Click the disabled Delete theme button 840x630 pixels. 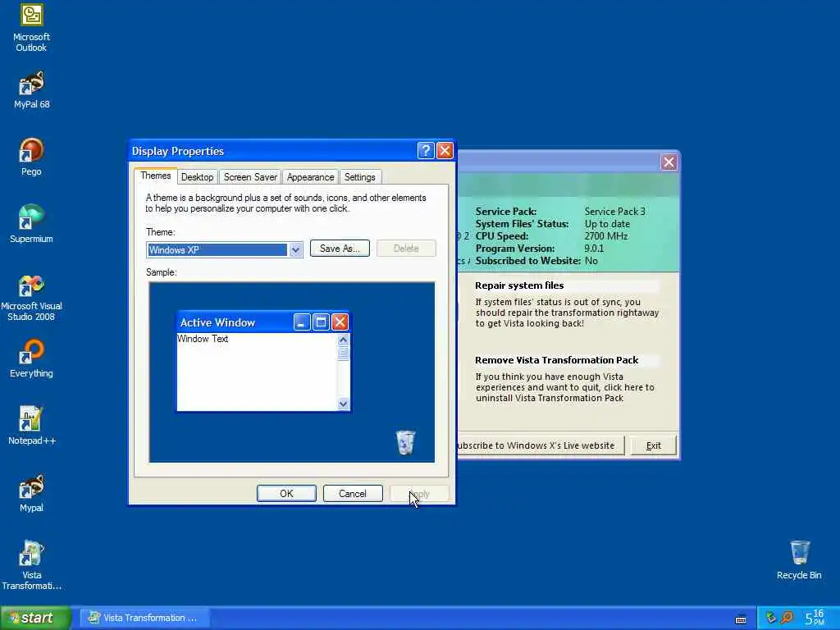pos(406,249)
